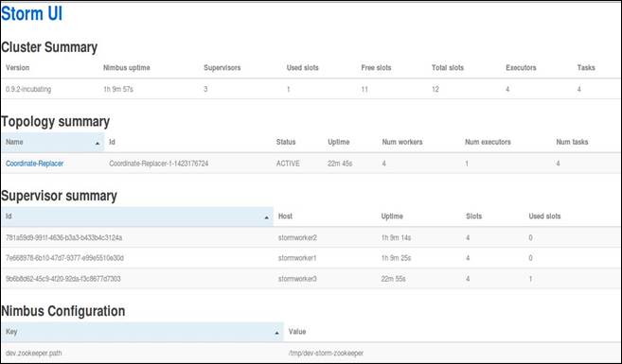The width and height of the screenshot is (622, 364).
Task: Sort topologies by Num executors
Action: [x=488, y=142]
